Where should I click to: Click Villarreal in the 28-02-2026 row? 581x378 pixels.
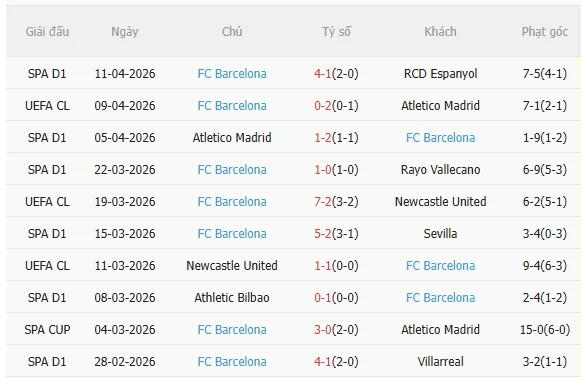[440, 361]
